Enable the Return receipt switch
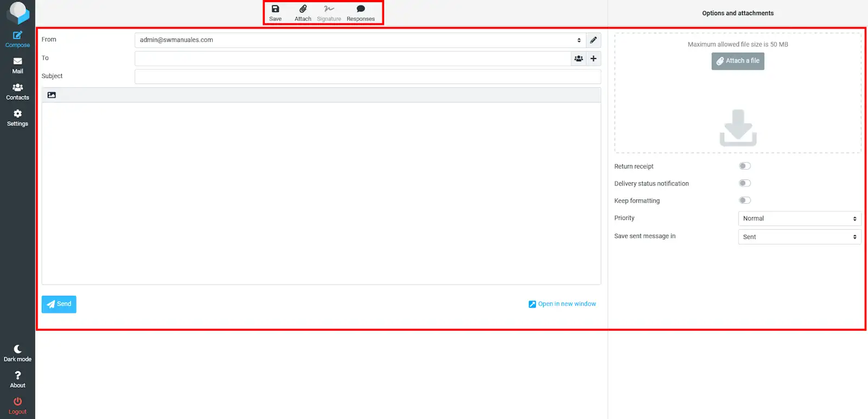 pos(745,166)
